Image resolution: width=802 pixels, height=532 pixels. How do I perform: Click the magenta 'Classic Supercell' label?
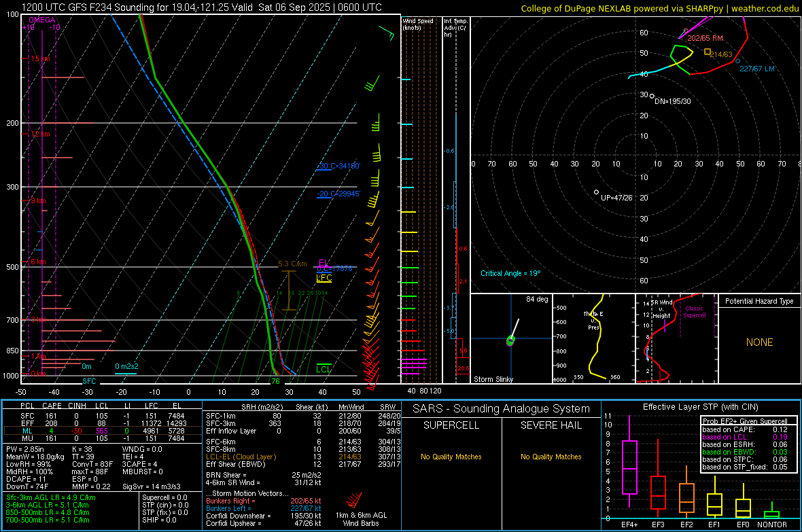[694, 312]
